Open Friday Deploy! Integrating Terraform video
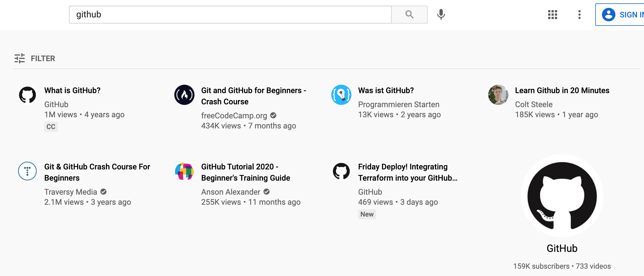The height and width of the screenshot is (276, 644). click(x=408, y=172)
